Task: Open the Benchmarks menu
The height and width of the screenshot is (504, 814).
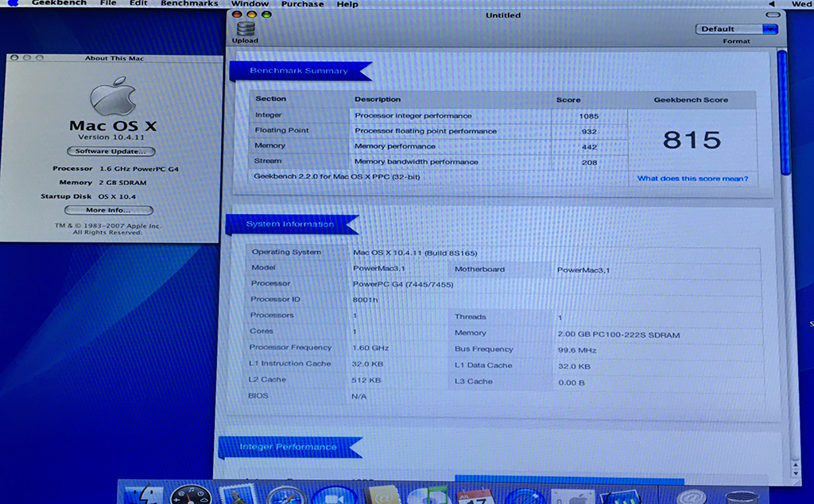Action: [189, 4]
